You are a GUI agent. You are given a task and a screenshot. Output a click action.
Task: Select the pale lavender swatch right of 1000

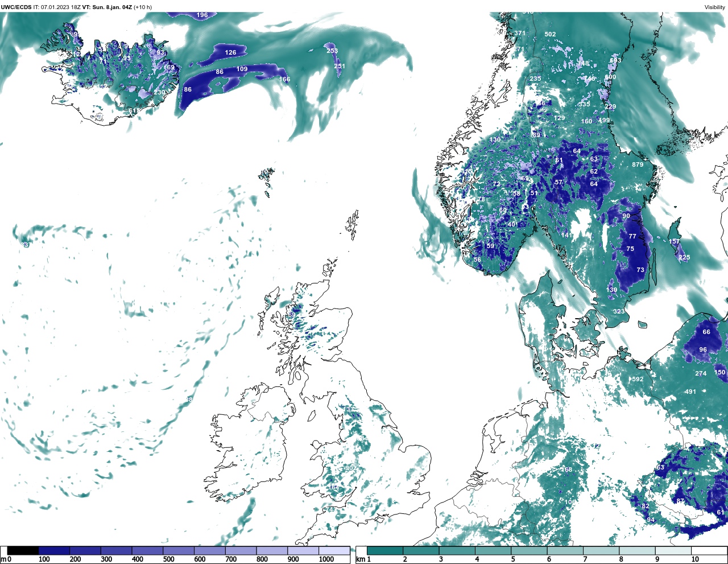point(334,550)
